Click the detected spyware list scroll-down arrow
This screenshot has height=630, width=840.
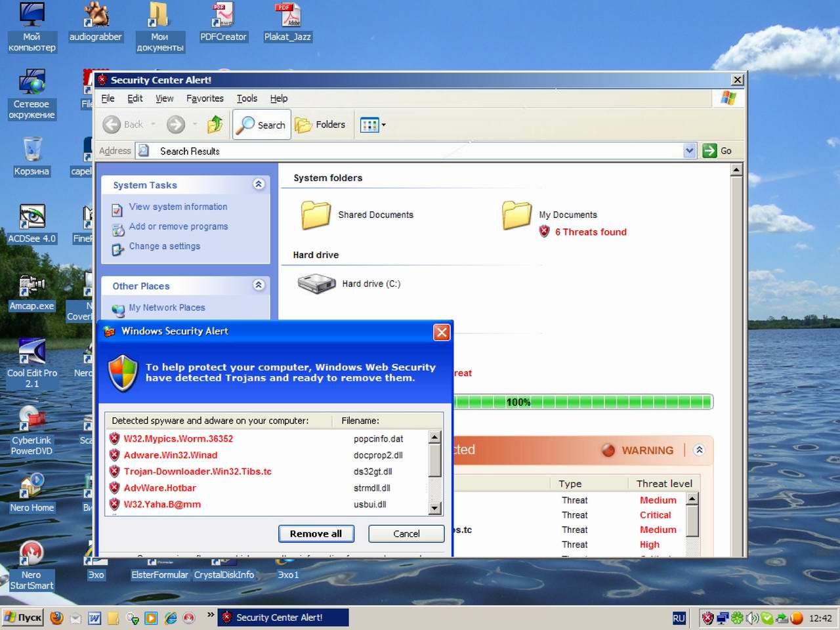[434, 508]
